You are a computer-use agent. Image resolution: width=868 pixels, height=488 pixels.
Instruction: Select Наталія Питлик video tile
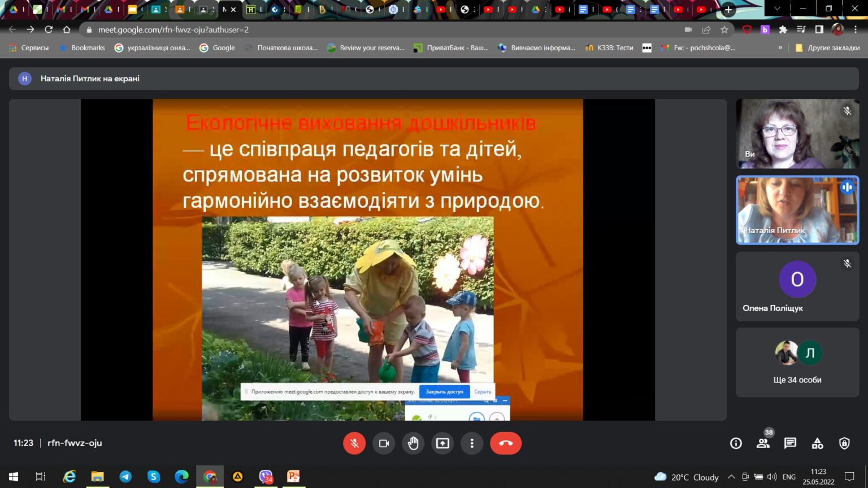tap(797, 210)
